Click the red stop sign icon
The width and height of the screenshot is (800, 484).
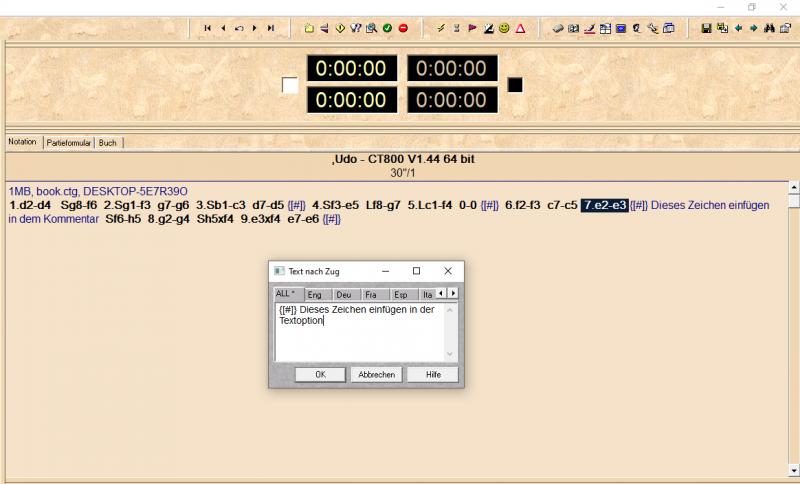(403, 28)
